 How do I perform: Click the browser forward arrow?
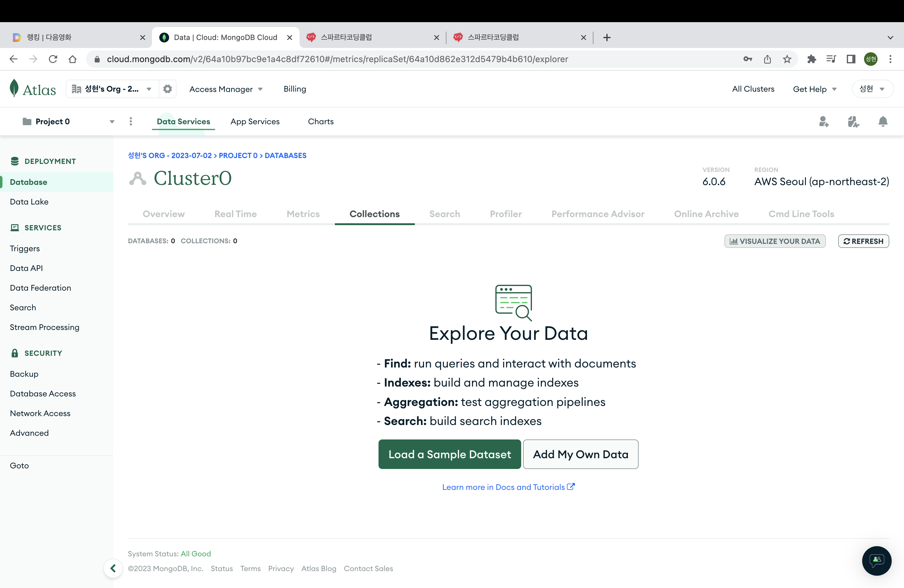tap(34, 59)
